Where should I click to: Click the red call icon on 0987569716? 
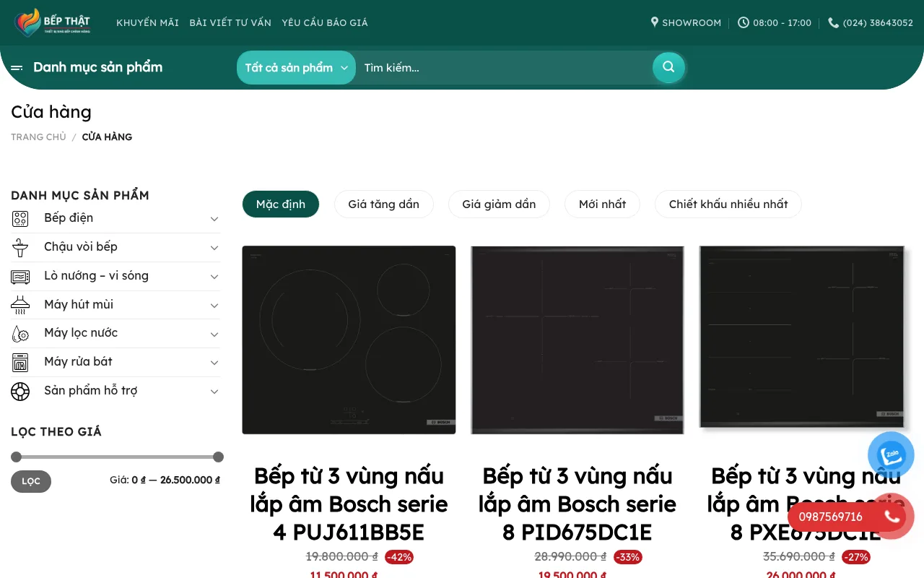click(x=892, y=517)
